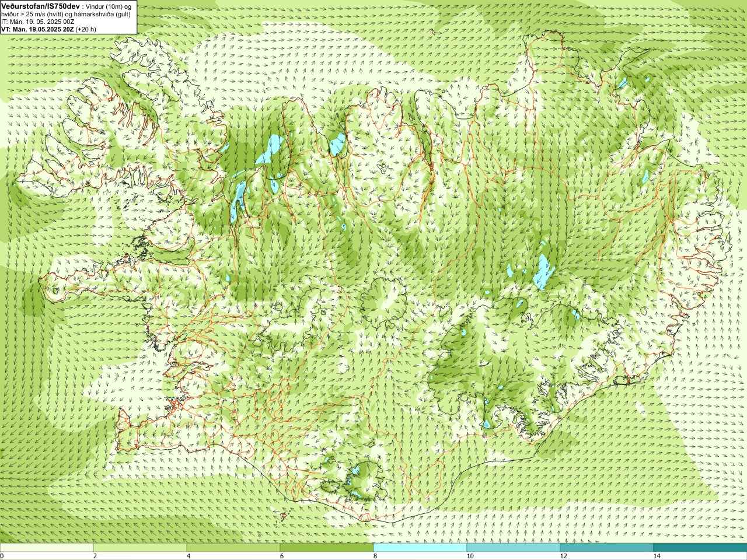
Task: Click the '10' tick label on the colorbar
Action: [470, 556]
